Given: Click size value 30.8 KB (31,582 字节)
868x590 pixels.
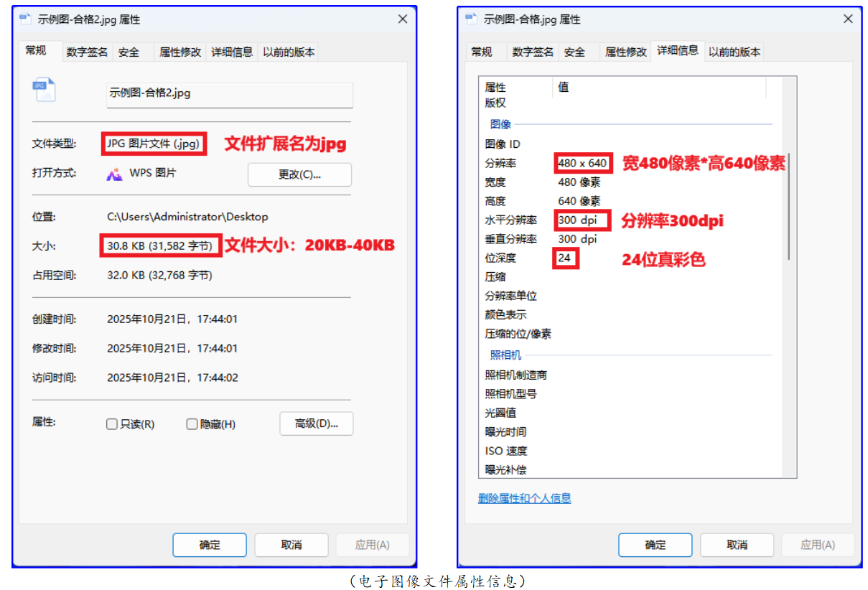Looking at the screenshot, I should point(160,245).
